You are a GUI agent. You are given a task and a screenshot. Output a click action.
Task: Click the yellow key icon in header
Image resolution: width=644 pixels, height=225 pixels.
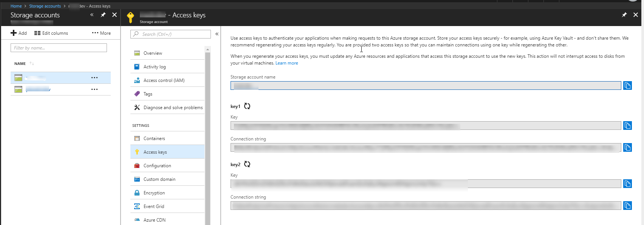130,17
